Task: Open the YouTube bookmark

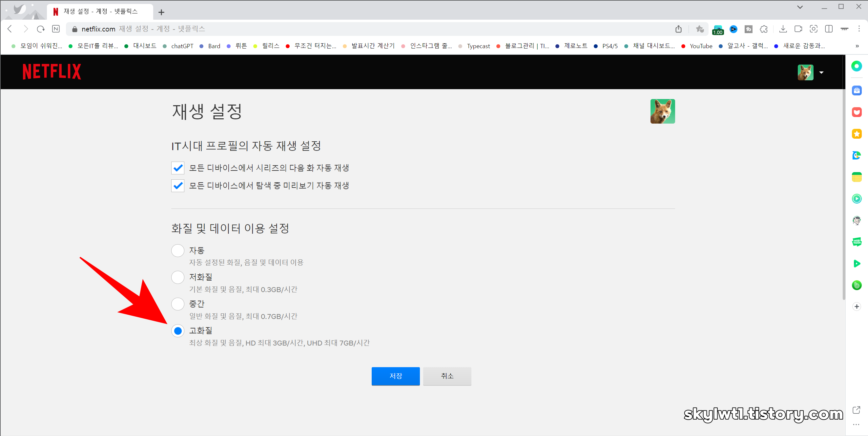Action: point(697,46)
